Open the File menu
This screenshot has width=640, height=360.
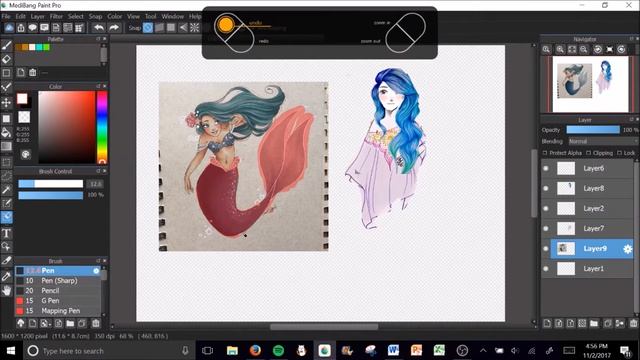click(6, 16)
